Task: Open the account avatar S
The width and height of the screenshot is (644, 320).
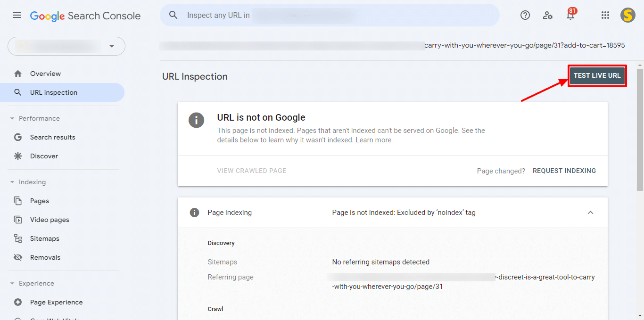Action: (627, 15)
